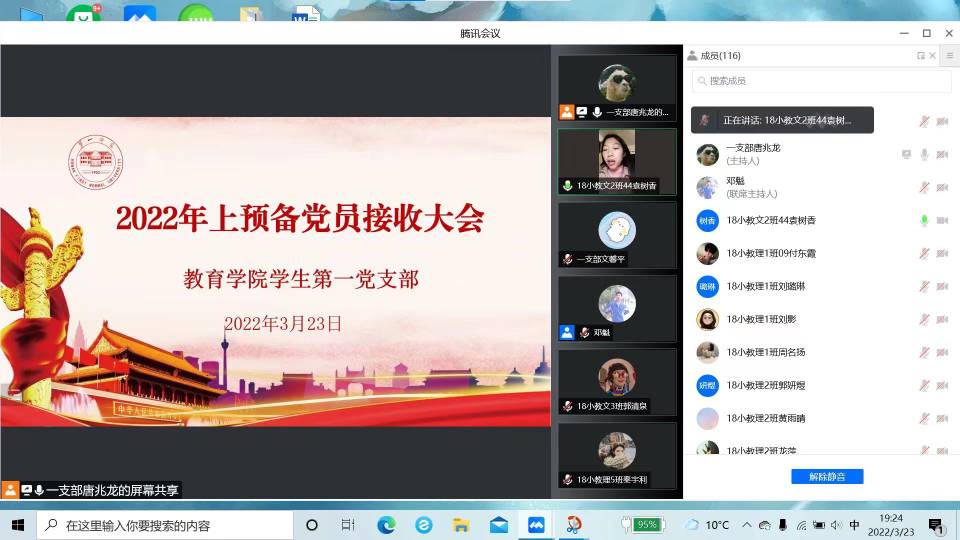Select the 18小教文2班44袁树香 video thumbnail

[x=616, y=160]
